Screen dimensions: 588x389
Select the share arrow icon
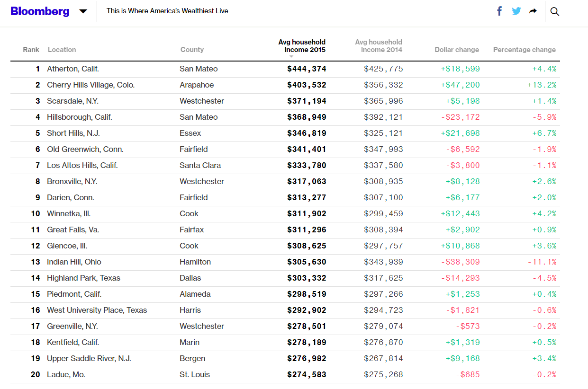coord(533,10)
